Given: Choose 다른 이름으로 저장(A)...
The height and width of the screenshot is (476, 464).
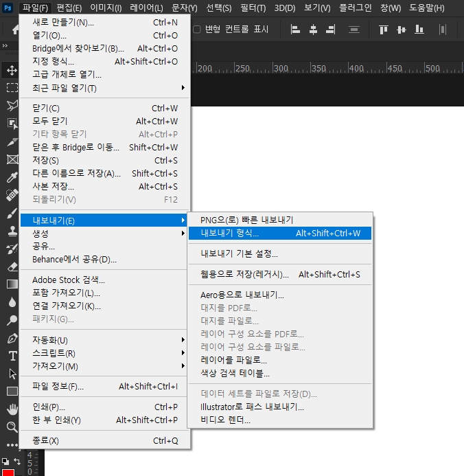Looking at the screenshot, I should [x=104, y=173].
